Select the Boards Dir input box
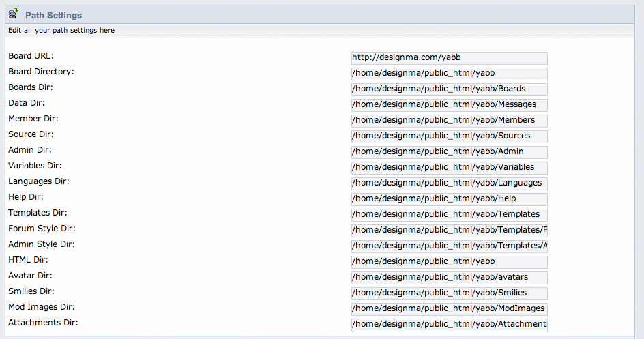 [449, 89]
